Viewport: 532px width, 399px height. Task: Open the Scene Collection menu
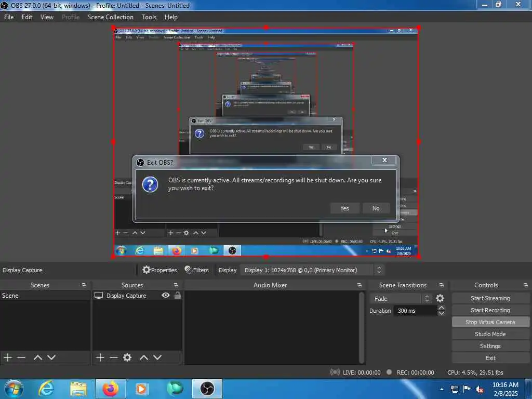pyautogui.click(x=110, y=17)
